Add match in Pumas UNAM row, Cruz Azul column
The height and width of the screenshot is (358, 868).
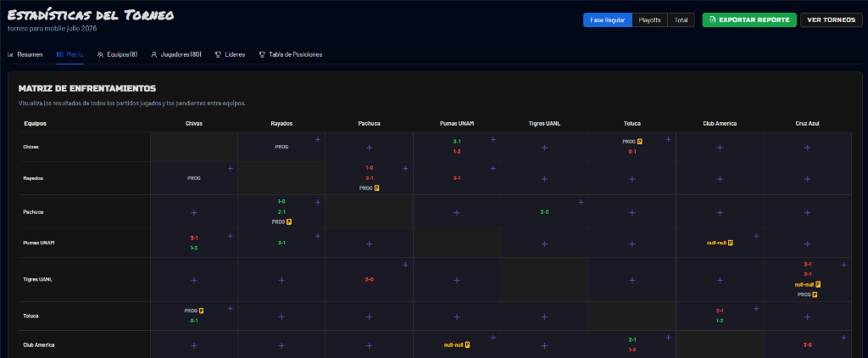click(x=807, y=243)
